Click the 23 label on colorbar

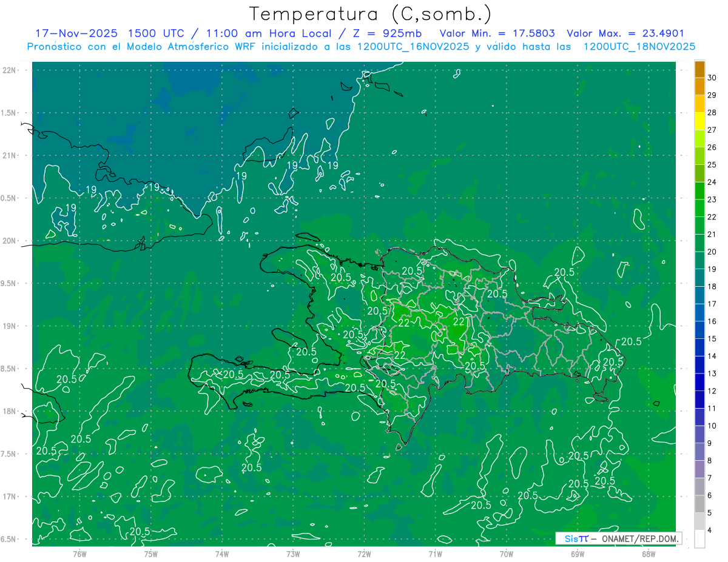coord(712,199)
